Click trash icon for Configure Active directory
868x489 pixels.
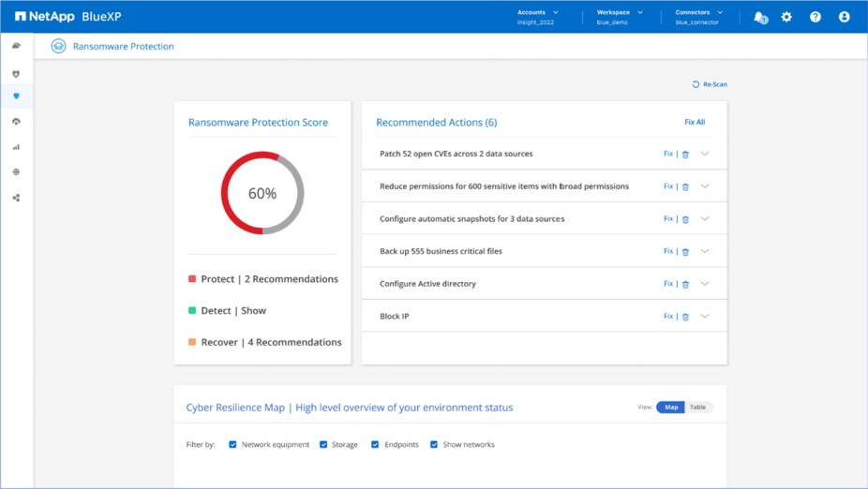coord(685,284)
